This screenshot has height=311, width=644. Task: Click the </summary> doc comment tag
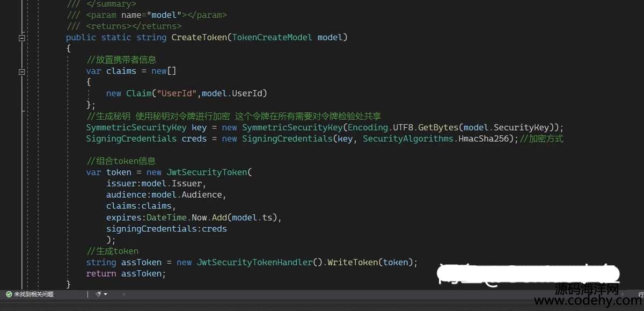click(111, 4)
